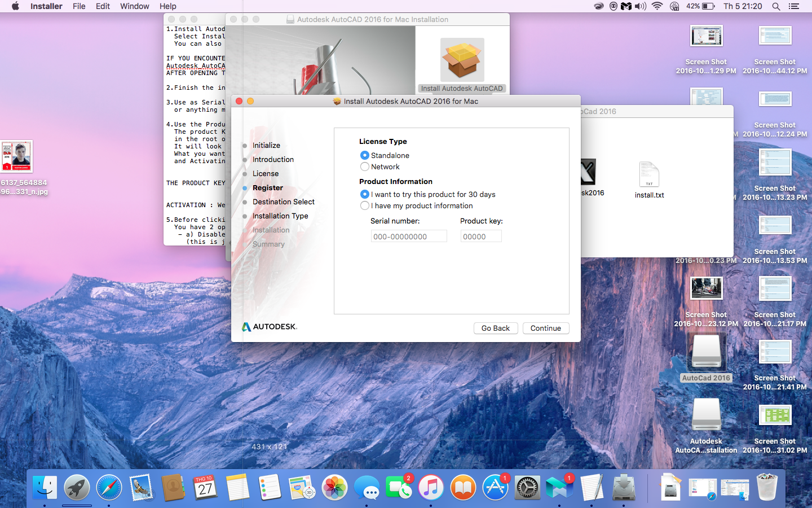
Task: Launch Safari from the Dock
Action: (x=109, y=487)
